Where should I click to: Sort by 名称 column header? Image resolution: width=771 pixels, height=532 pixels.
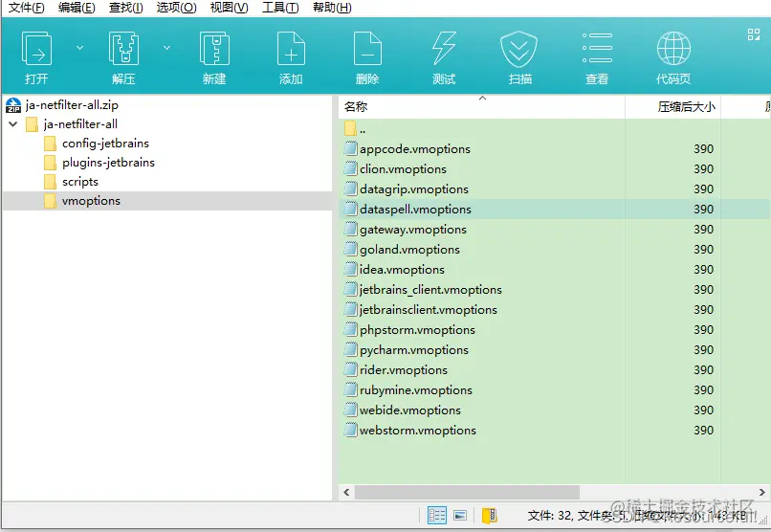[x=481, y=107]
